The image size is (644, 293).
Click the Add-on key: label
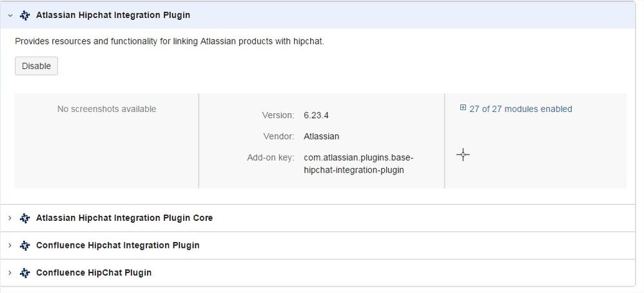pos(271,158)
